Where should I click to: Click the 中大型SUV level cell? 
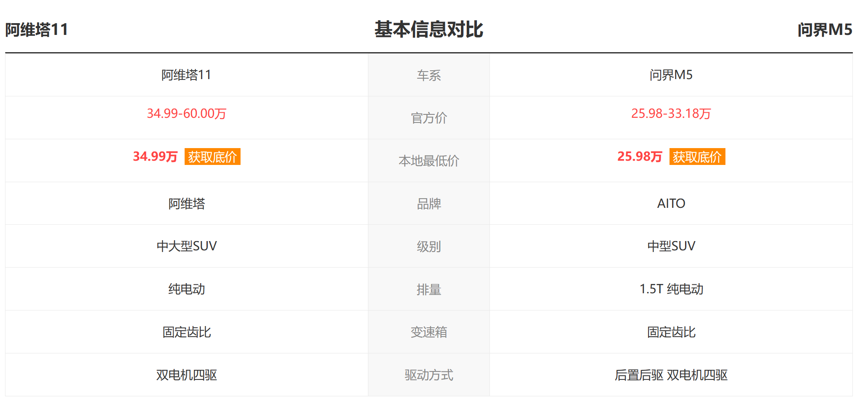186,246
